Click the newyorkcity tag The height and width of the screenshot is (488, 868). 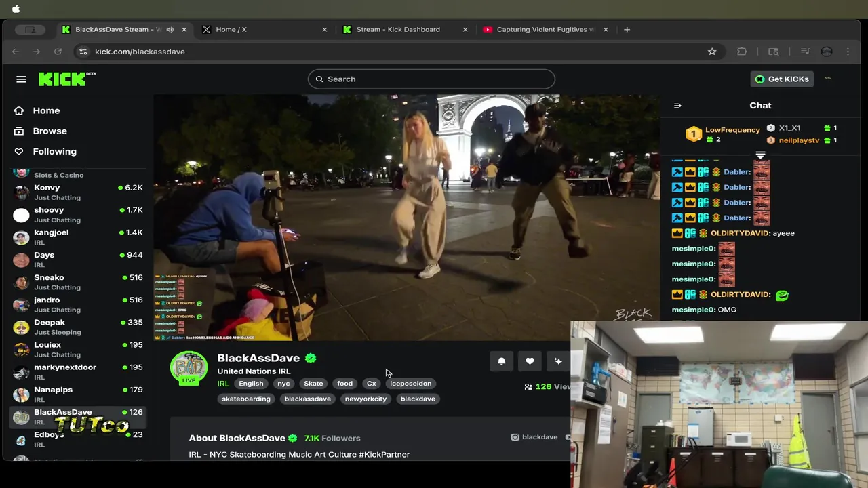pyautogui.click(x=366, y=399)
